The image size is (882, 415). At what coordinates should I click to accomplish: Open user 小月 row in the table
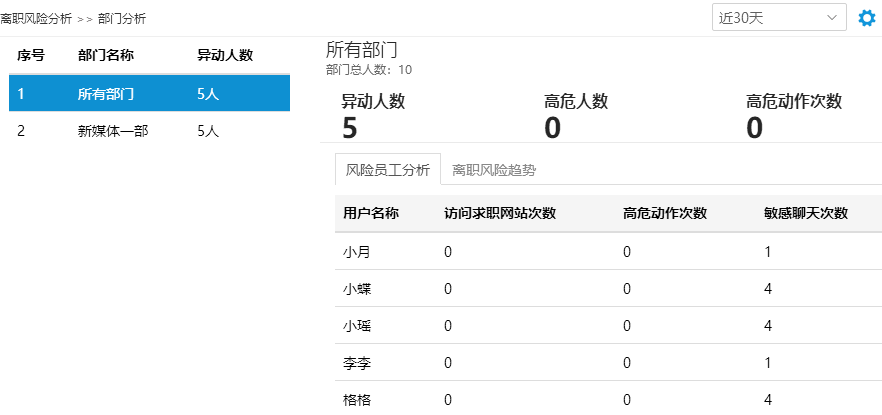tap(357, 252)
